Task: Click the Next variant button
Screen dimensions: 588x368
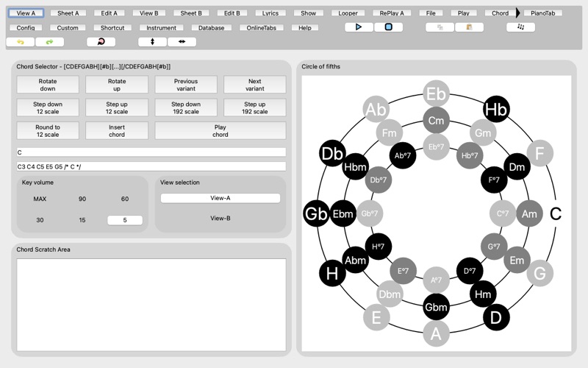Action: click(254, 85)
